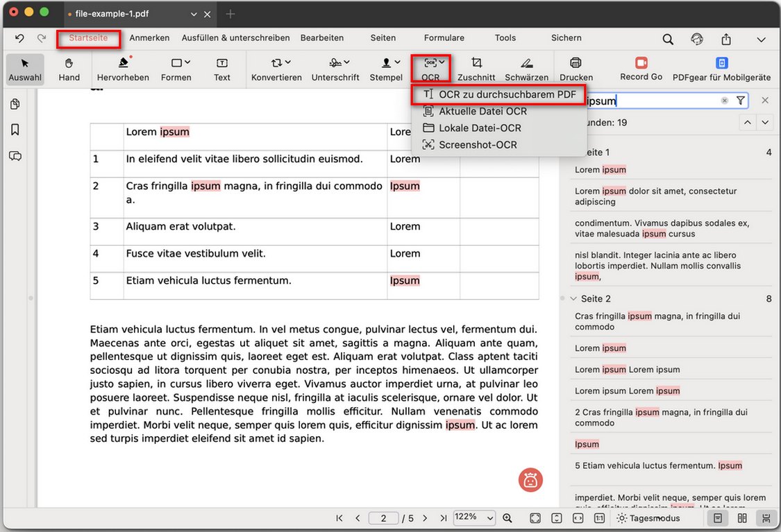This screenshot has width=781, height=532.
Task: Open the 122% zoom level dropdown
Action: point(474,517)
